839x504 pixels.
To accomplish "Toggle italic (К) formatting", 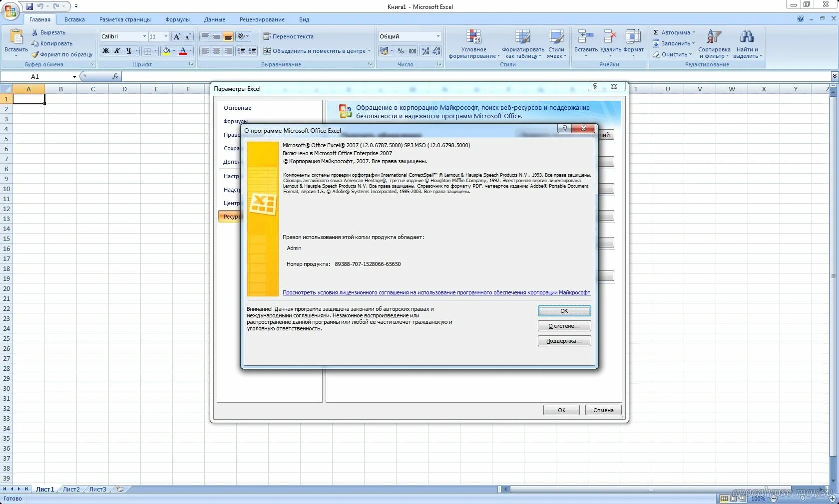I will (x=117, y=51).
